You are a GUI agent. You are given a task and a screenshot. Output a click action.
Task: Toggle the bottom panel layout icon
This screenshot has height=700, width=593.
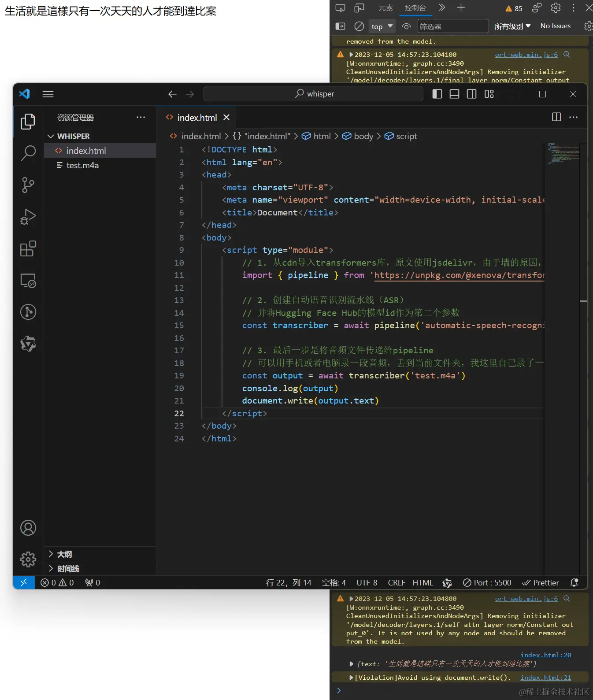[x=454, y=94]
